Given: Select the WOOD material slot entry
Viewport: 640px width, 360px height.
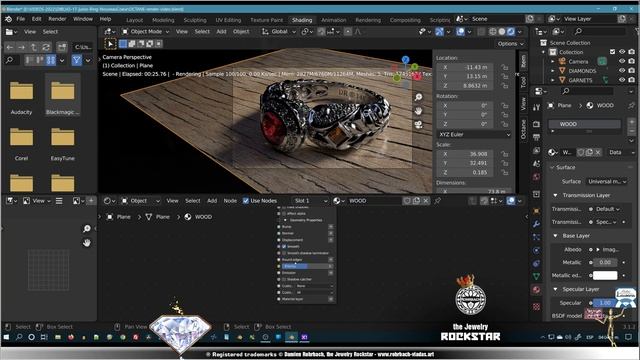Looking at the screenshot, I should coord(584,124).
